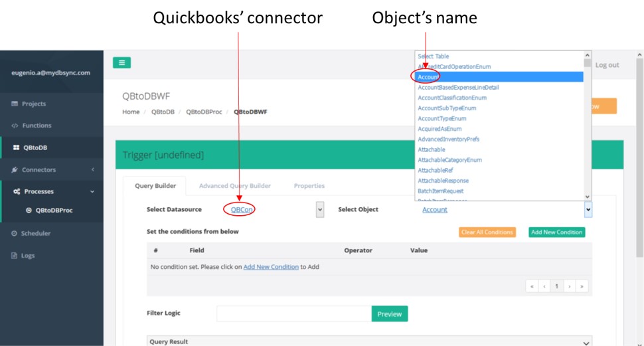Open the Select Object dropdown arrow

point(588,210)
